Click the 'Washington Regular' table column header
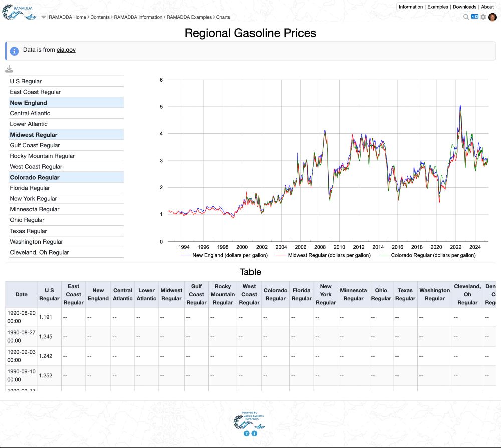 coord(434,294)
